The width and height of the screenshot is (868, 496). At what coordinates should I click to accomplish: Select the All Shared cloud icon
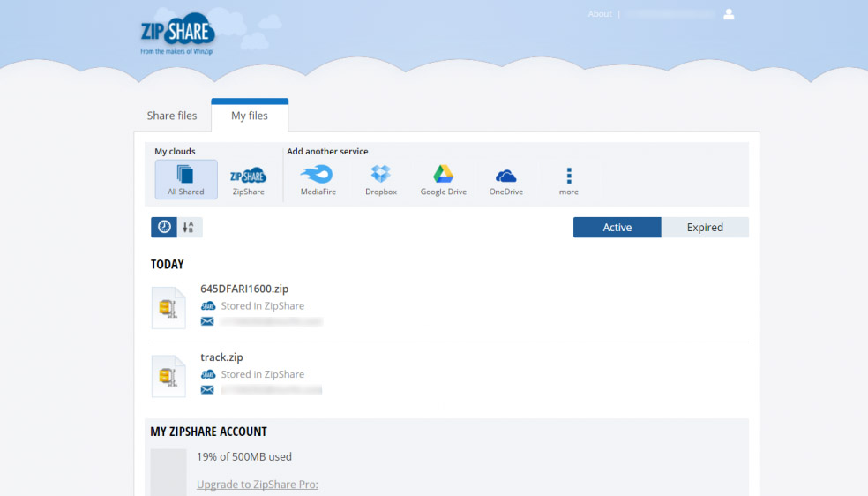point(186,179)
